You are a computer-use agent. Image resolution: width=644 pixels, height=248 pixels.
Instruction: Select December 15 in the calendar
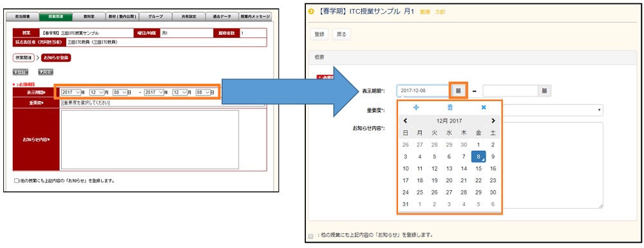478,168
